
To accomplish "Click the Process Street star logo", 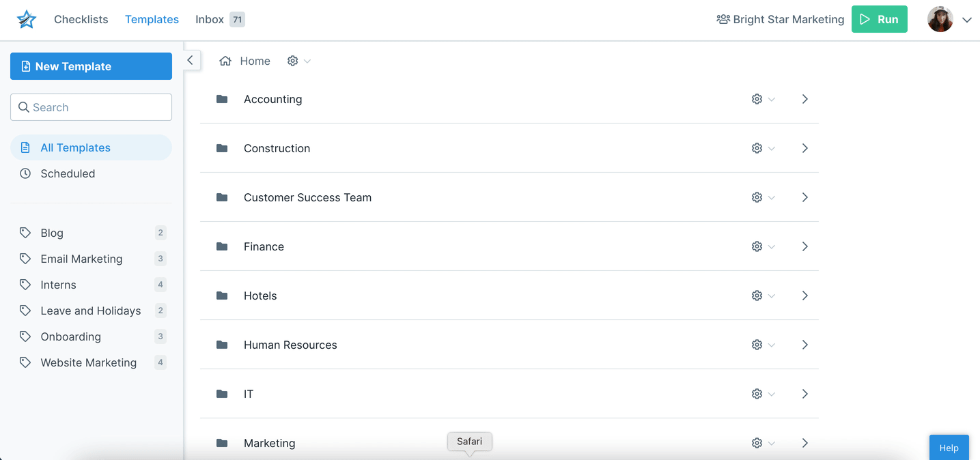I will point(27,19).
